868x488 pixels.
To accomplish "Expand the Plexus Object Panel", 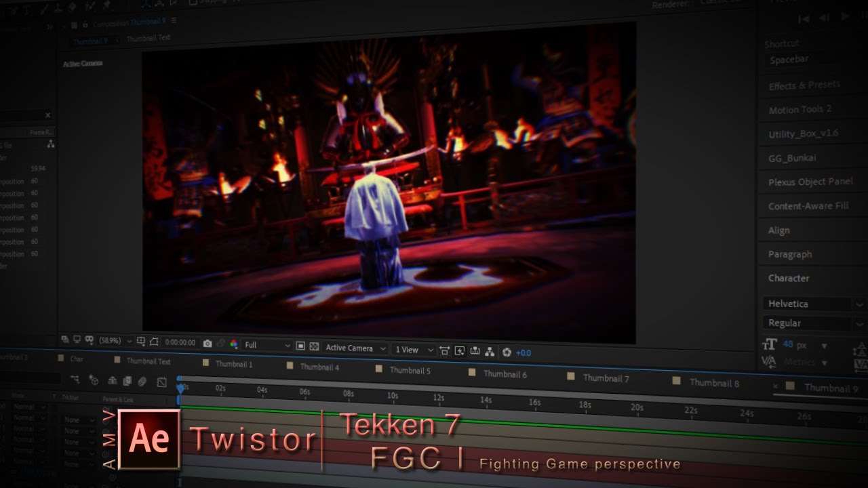I will 810,182.
